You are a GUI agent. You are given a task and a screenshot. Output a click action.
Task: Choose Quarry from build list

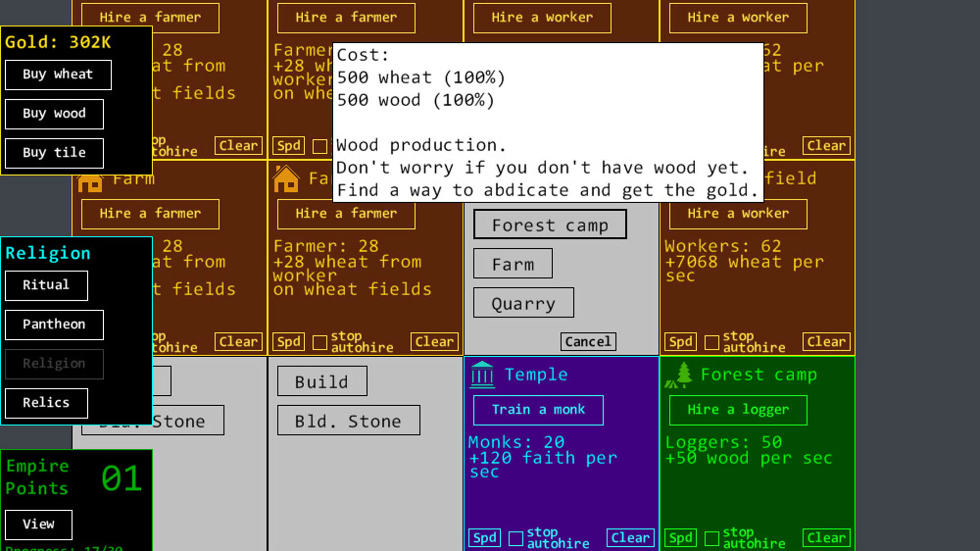click(x=524, y=303)
